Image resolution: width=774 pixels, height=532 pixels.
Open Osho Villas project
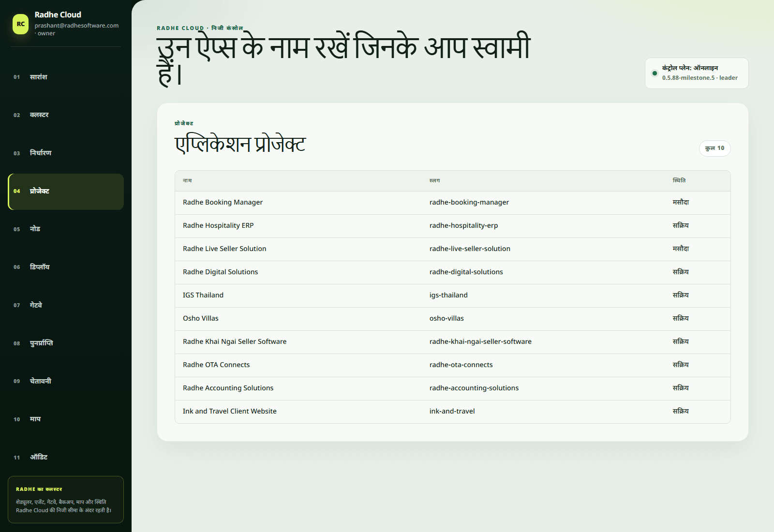pyautogui.click(x=201, y=319)
